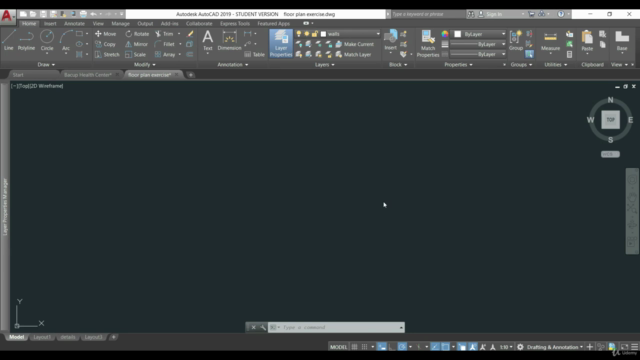Click Match Properties
This screenshot has height=360, width=640.
(x=428, y=43)
